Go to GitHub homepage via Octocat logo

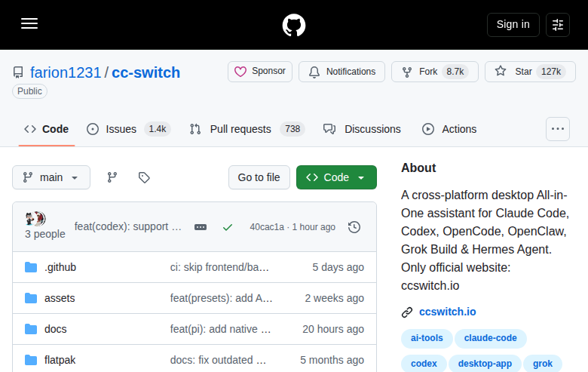(x=294, y=25)
